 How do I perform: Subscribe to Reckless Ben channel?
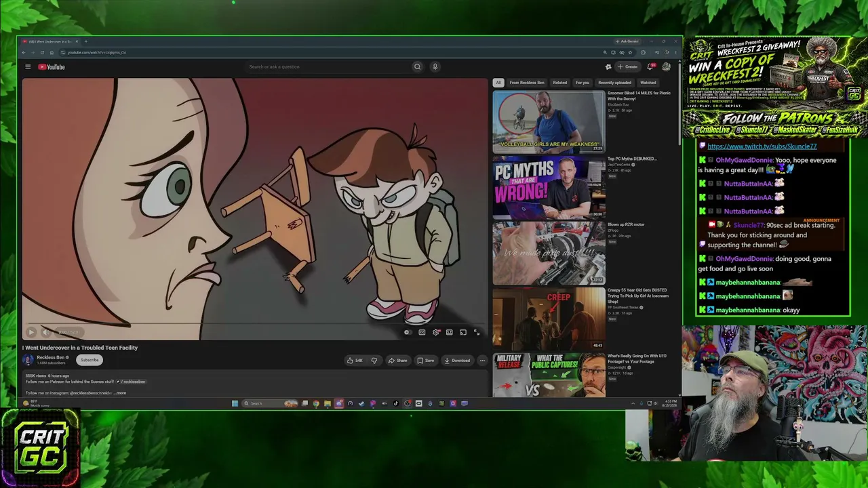point(90,360)
